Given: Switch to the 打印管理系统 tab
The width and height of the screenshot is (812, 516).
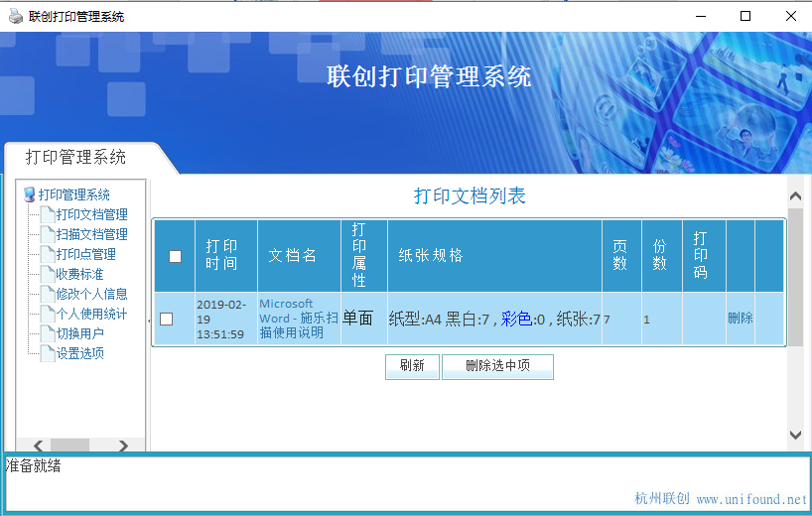Looking at the screenshot, I should (x=75, y=157).
